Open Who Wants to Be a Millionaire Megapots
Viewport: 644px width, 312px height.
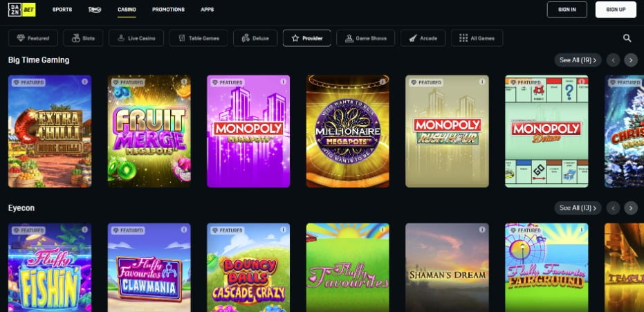348,131
